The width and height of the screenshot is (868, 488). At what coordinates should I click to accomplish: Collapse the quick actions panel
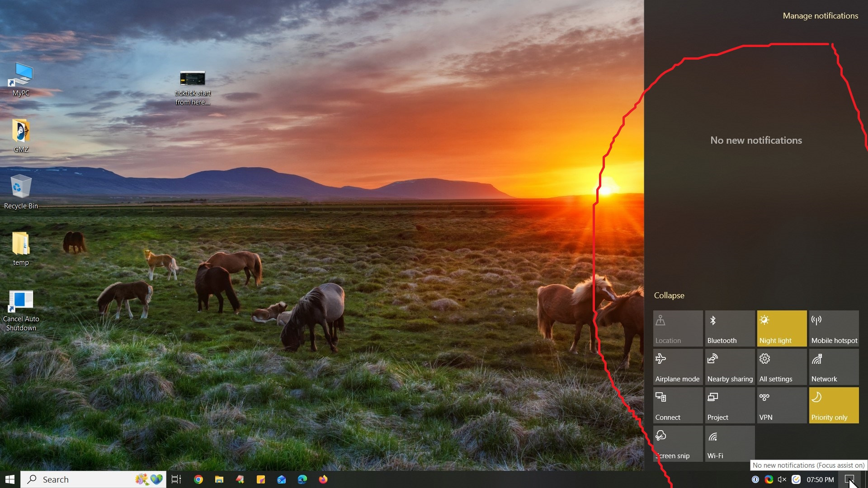pos(669,296)
